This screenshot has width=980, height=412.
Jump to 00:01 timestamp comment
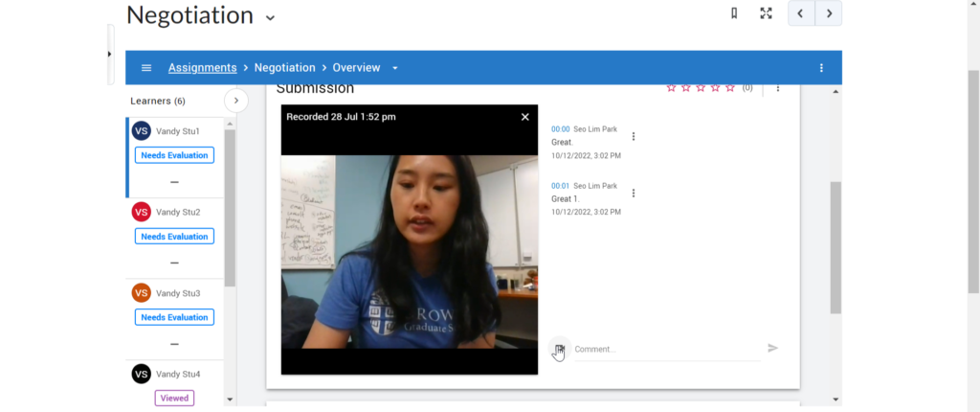(x=560, y=186)
